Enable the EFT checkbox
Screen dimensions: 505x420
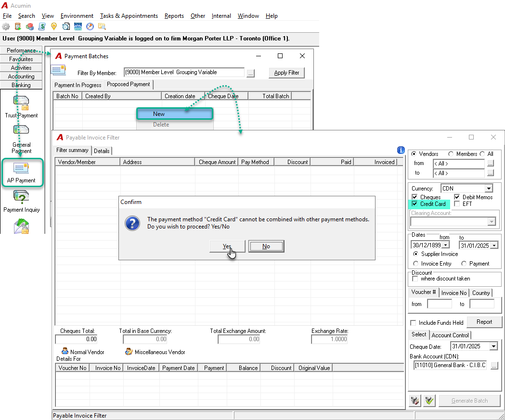(457, 204)
